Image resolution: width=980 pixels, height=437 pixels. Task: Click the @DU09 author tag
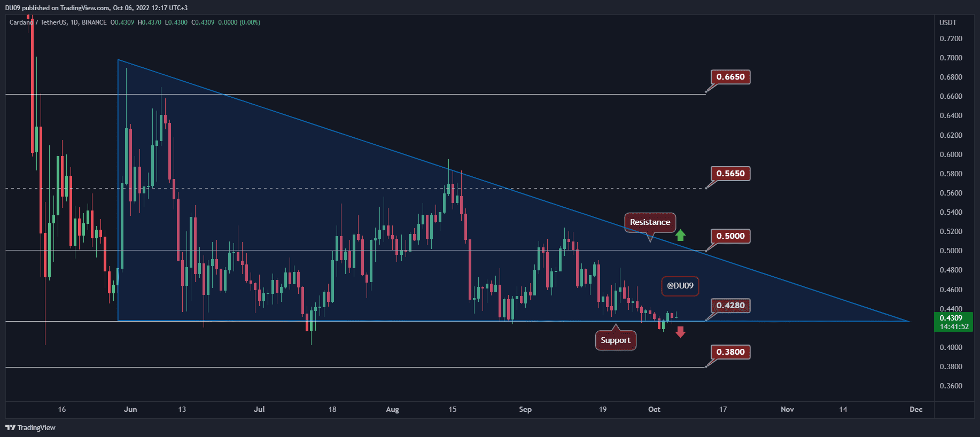680,286
